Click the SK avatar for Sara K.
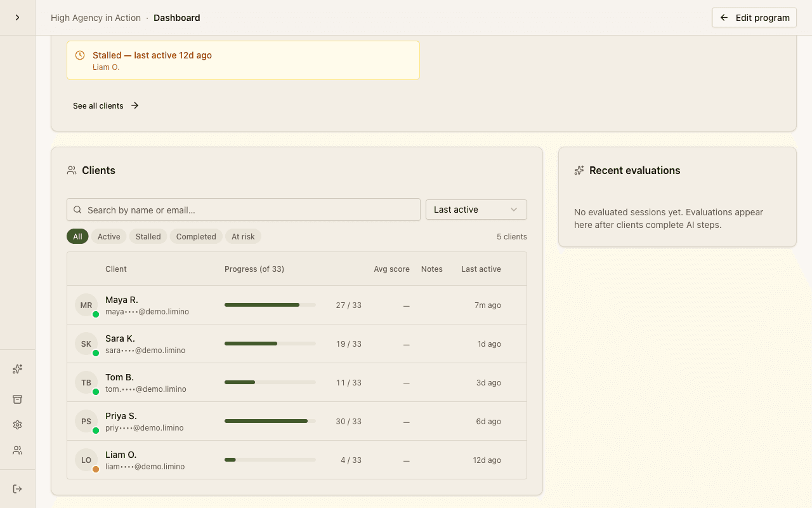The height and width of the screenshot is (508, 812). pyautogui.click(x=86, y=344)
